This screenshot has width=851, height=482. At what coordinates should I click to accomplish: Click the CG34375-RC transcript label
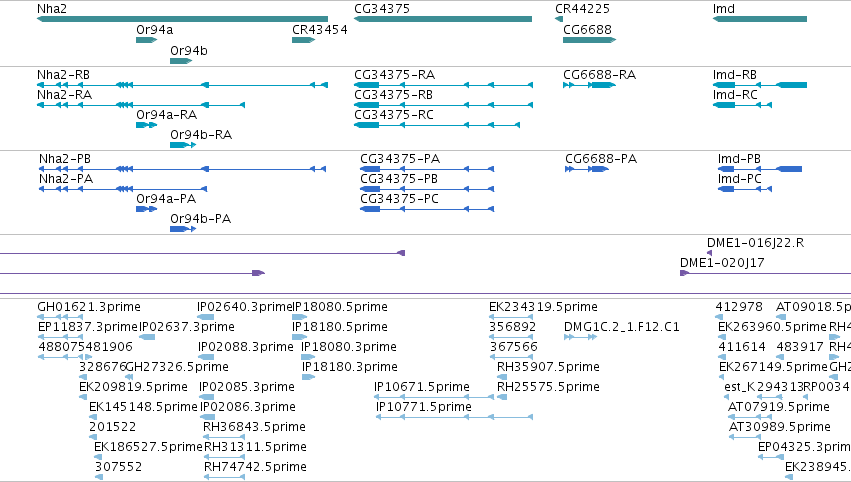click(x=394, y=115)
